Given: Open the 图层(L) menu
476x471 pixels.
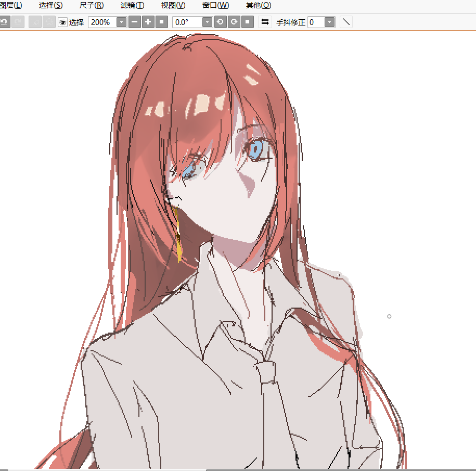Looking at the screenshot, I should coord(11,6).
